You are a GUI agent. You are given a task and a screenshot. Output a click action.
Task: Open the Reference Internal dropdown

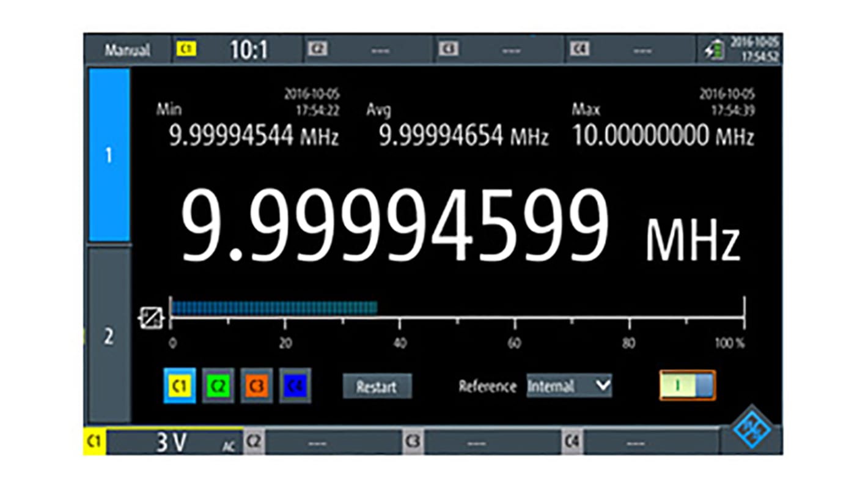tap(569, 386)
